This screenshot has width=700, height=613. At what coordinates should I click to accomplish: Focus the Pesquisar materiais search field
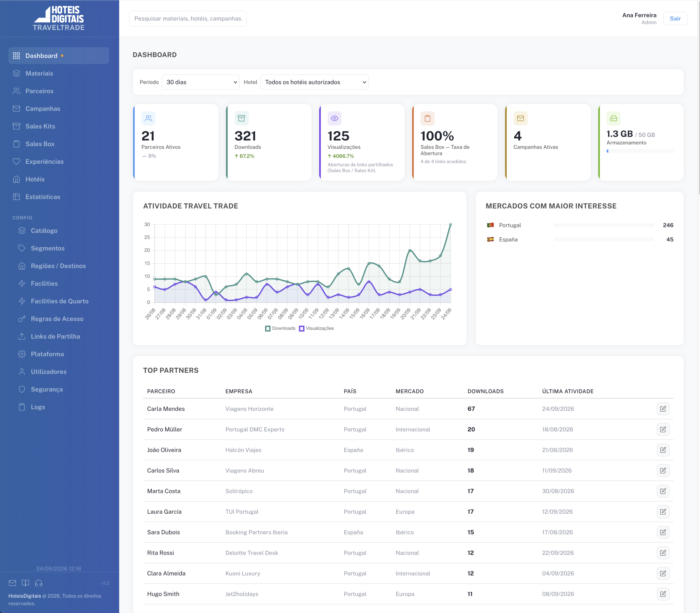pyautogui.click(x=188, y=19)
